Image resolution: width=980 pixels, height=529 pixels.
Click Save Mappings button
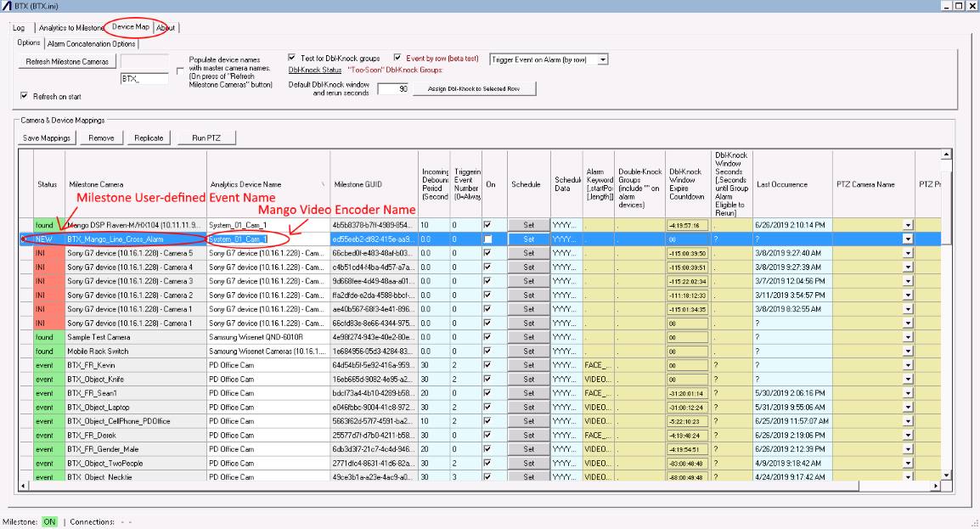pyautogui.click(x=47, y=138)
